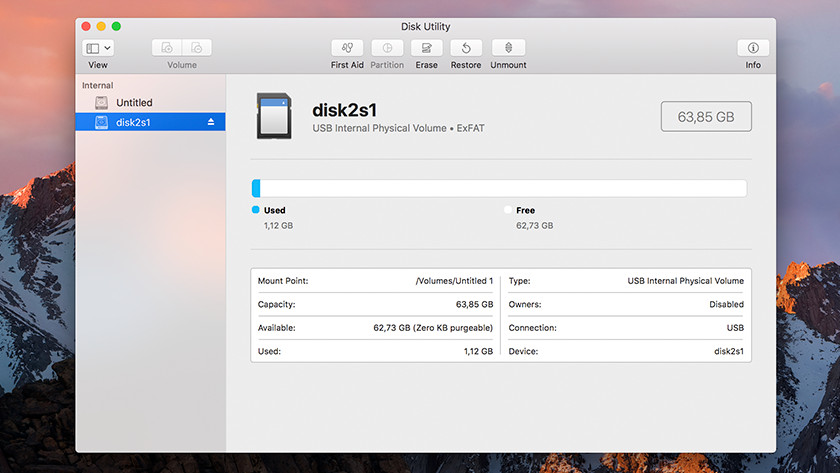Select disk2s1 in the sidebar
This screenshot has height=473, width=840.
133,122
